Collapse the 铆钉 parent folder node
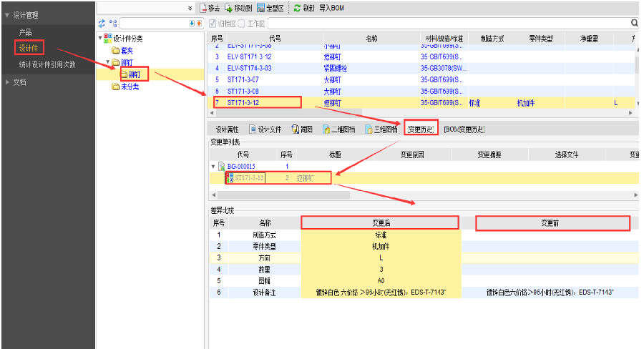Viewport: 644px width, 349px height. pyautogui.click(x=107, y=62)
